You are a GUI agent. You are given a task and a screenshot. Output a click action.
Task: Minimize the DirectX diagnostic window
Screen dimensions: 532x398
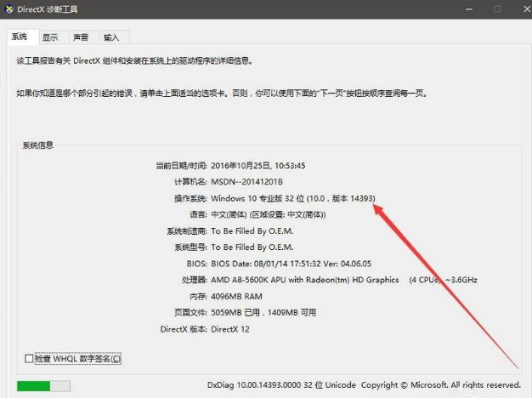(468, 9)
